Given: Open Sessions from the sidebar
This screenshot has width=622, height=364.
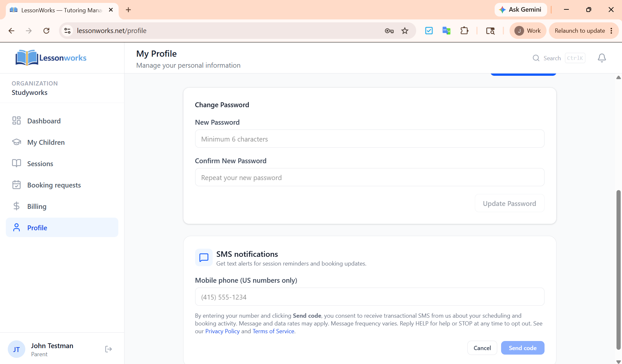Looking at the screenshot, I should pyautogui.click(x=62, y=164).
